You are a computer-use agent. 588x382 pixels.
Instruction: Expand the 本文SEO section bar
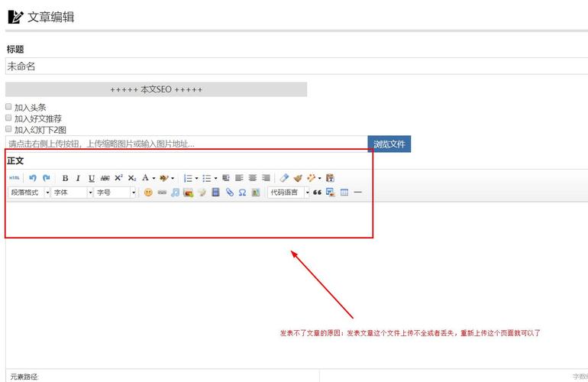pos(156,89)
